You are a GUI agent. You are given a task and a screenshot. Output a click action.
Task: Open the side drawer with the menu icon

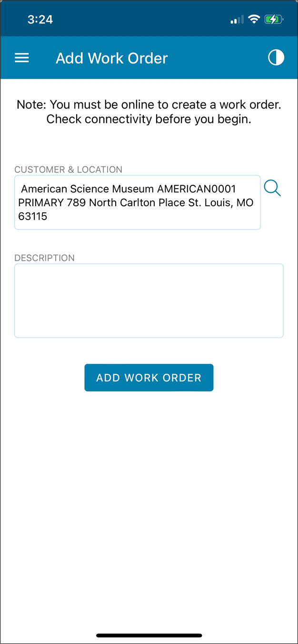21,58
